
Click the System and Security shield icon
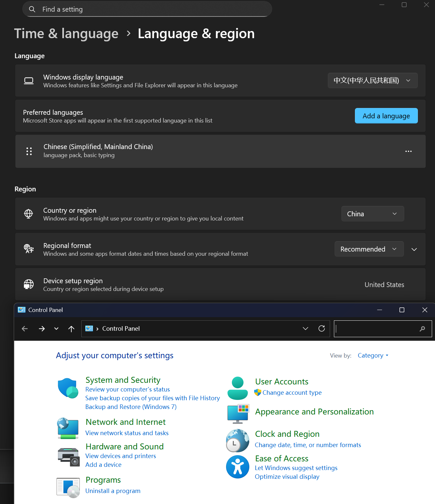click(68, 388)
